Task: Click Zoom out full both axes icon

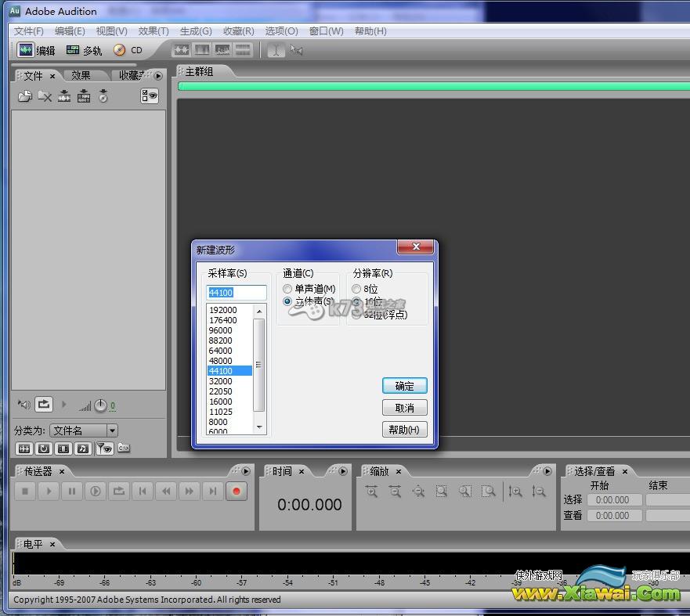Action: pos(418,491)
